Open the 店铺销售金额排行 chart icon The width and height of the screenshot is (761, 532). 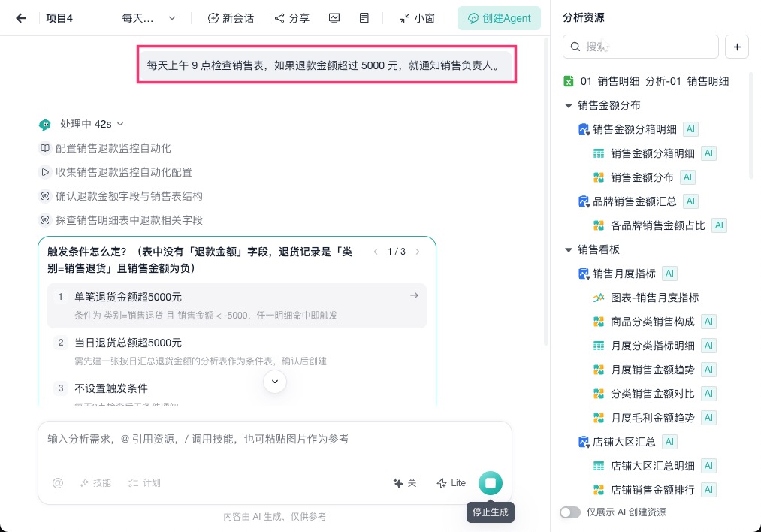point(599,490)
